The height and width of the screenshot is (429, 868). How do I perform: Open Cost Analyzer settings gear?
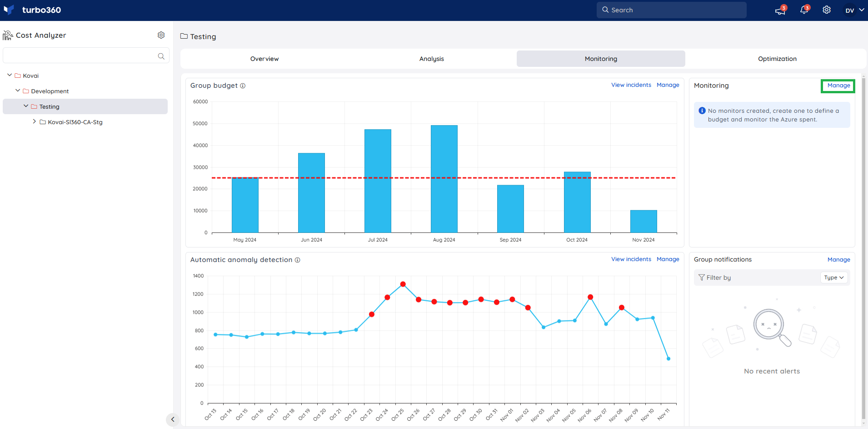[x=161, y=35]
